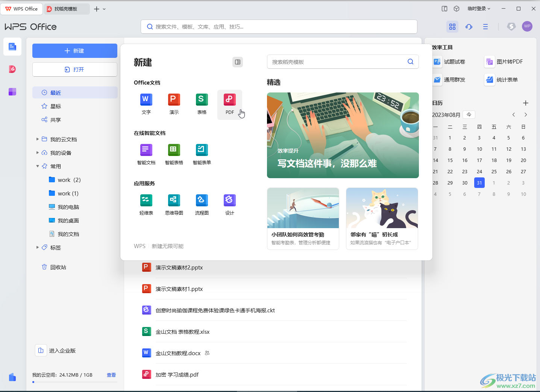Create a new PDF file
This screenshot has height=392, width=540.
coord(230,104)
